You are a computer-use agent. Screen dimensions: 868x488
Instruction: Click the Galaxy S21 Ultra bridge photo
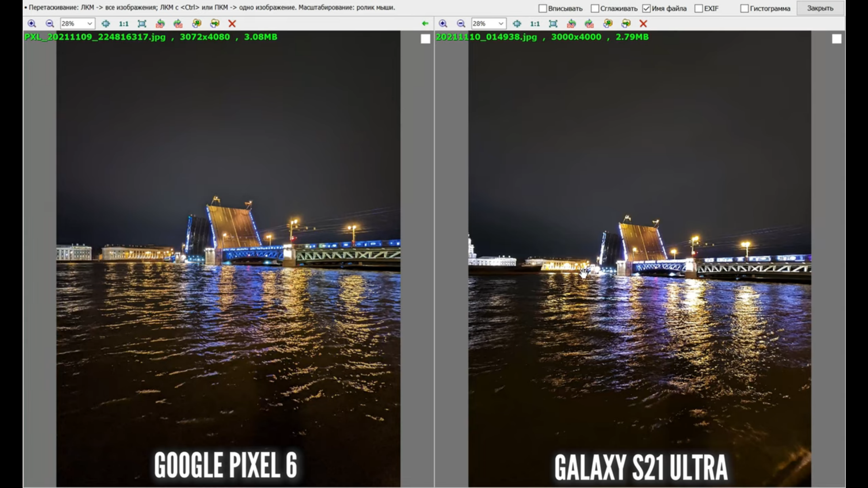point(640,259)
